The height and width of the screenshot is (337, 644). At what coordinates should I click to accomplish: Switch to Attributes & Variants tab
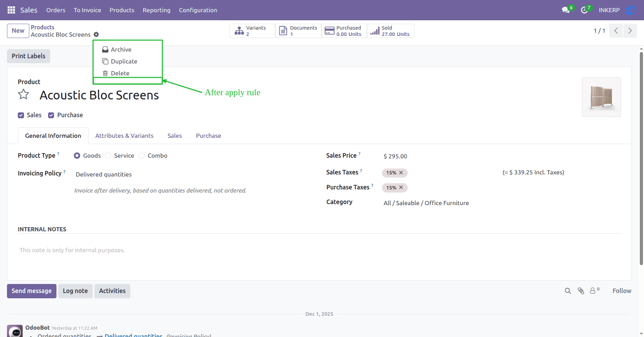pos(124,136)
